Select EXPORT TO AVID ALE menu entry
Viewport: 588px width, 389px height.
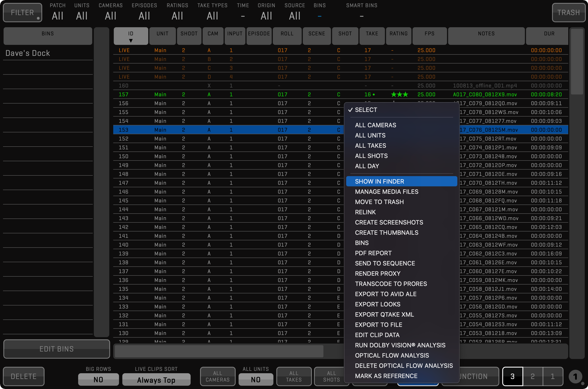385,294
